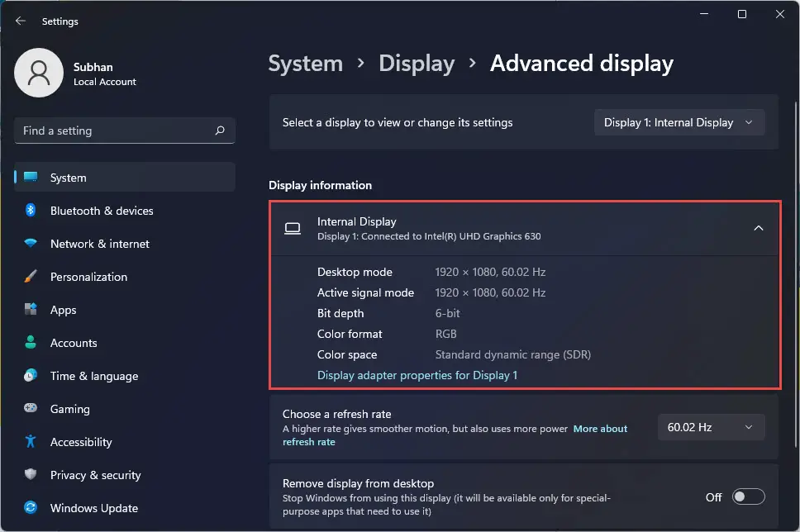Image resolution: width=800 pixels, height=532 pixels.
Task: Open the refresh rate dropdown showing 60.02 Hz
Action: tap(711, 427)
